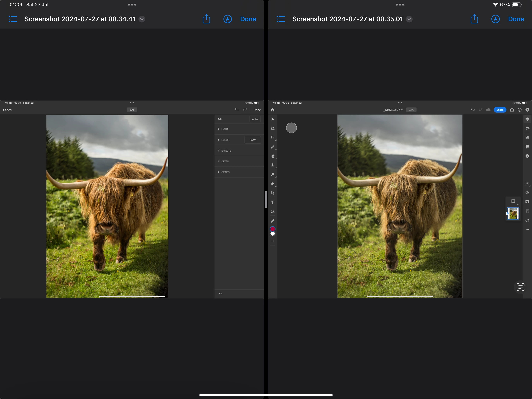Select the Eraser tool

(x=273, y=156)
